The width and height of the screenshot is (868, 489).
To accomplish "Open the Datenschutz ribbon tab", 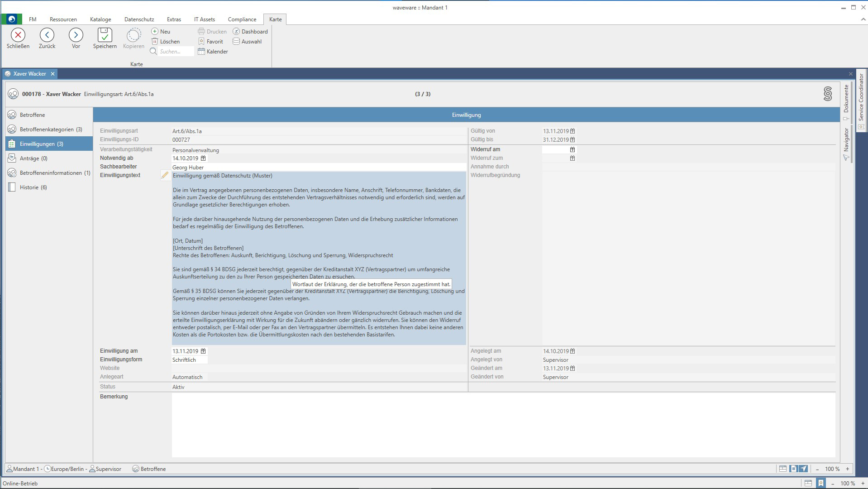I will 139,19.
